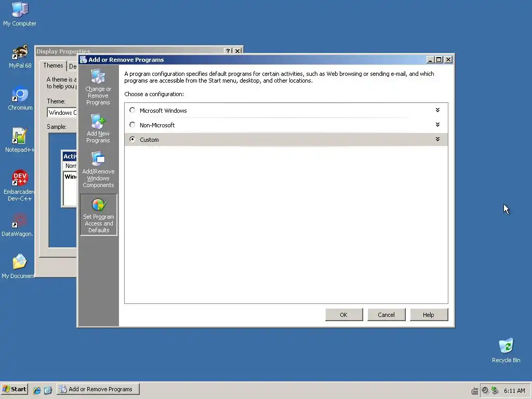Click the keyboard tray icon
This screenshot has width=532, height=399.
click(475, 391)
